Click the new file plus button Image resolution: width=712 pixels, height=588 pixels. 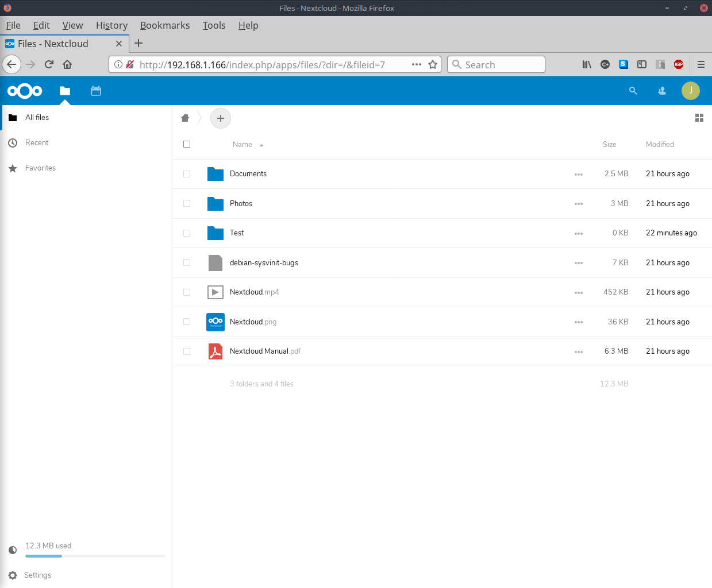click(x=221, y=118)
